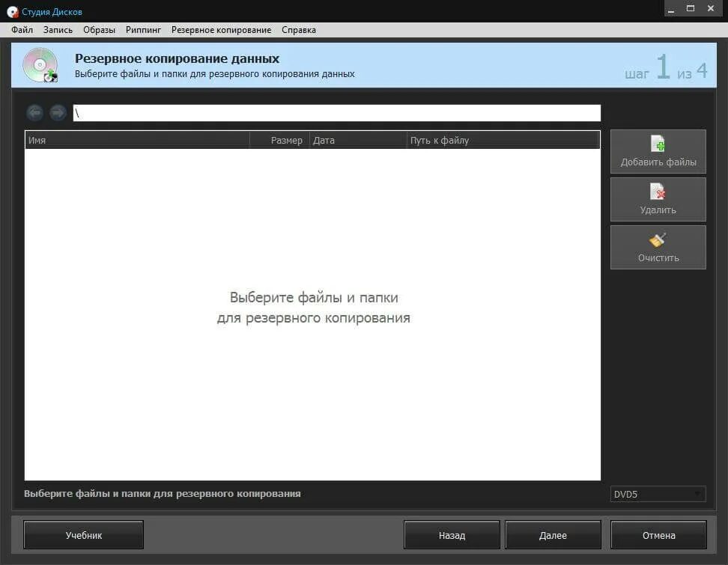
Task: Click the Учебник button
Action: [83, 534]
